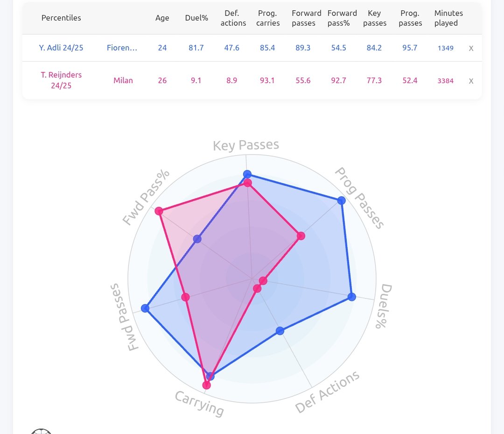
Task: Open the truncated Fioren… team link
Action: (x=122, y=48)
